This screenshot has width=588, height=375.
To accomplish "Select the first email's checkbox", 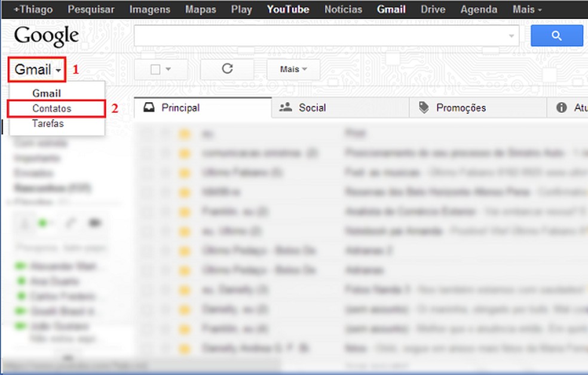I will click(148, 133).
